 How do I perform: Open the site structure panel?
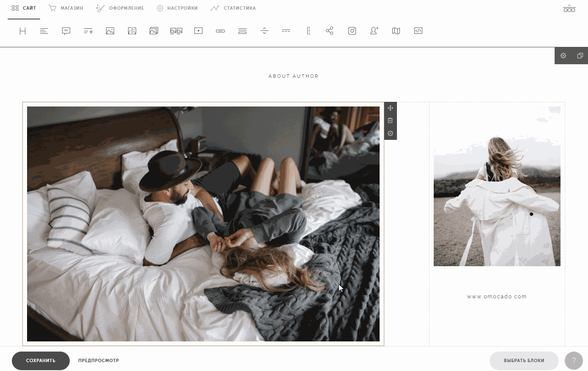pos(569,8)
